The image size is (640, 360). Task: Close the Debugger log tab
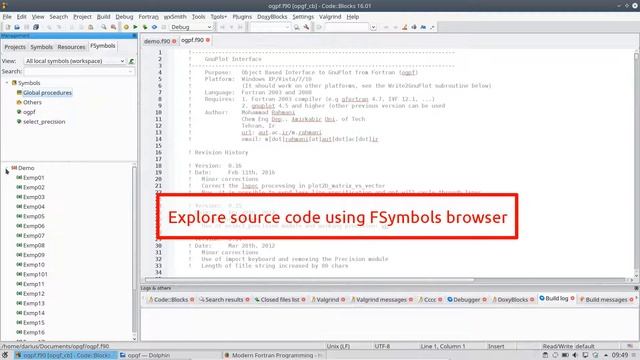point(484,300)
